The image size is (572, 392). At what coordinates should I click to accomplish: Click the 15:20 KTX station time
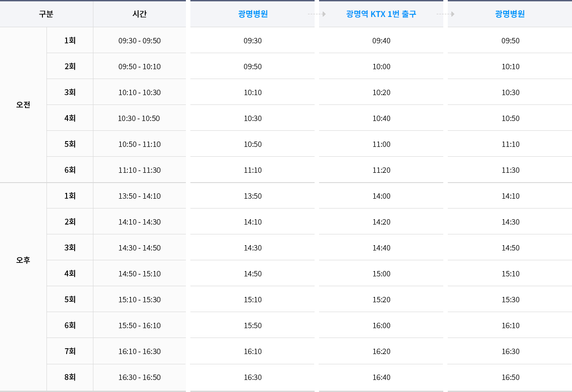(381, 300)
